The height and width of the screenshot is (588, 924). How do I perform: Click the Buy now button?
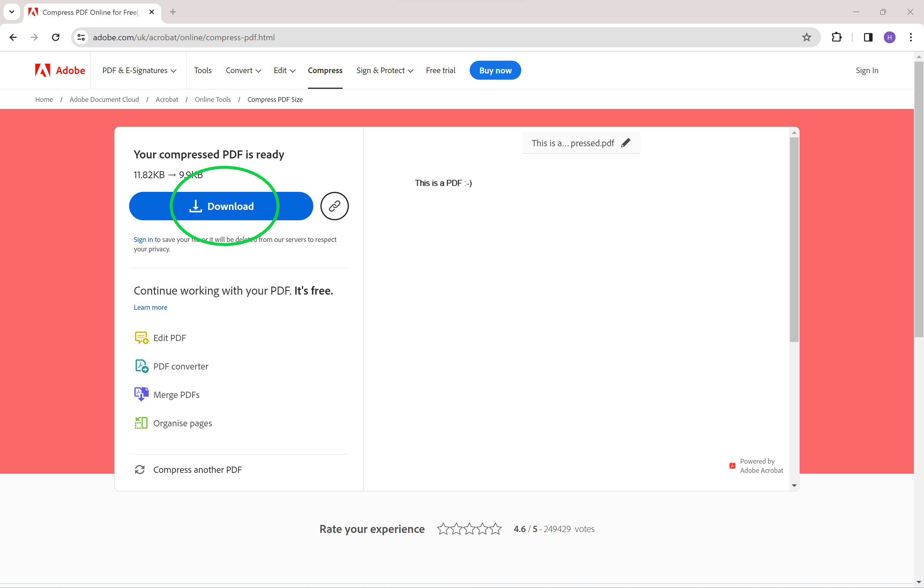pos(495,70)
